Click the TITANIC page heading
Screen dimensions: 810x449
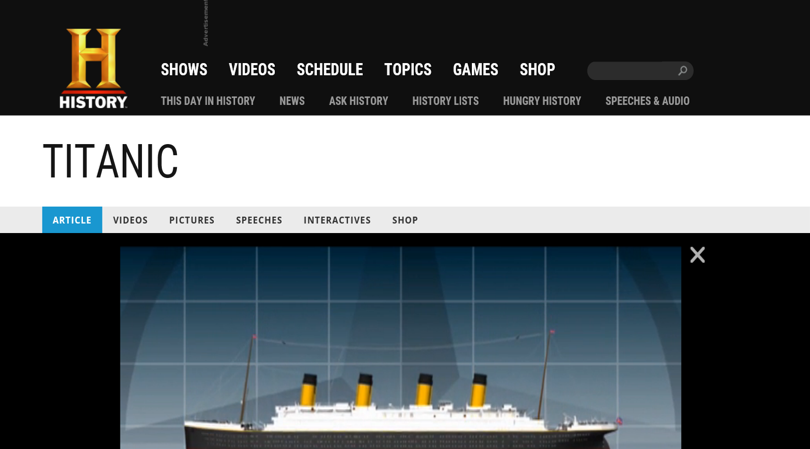coord(111,162)
